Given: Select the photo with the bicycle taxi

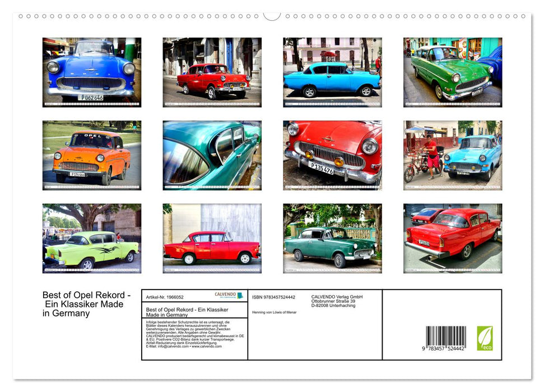Looking at the screenshot, I should pos(452,155).
